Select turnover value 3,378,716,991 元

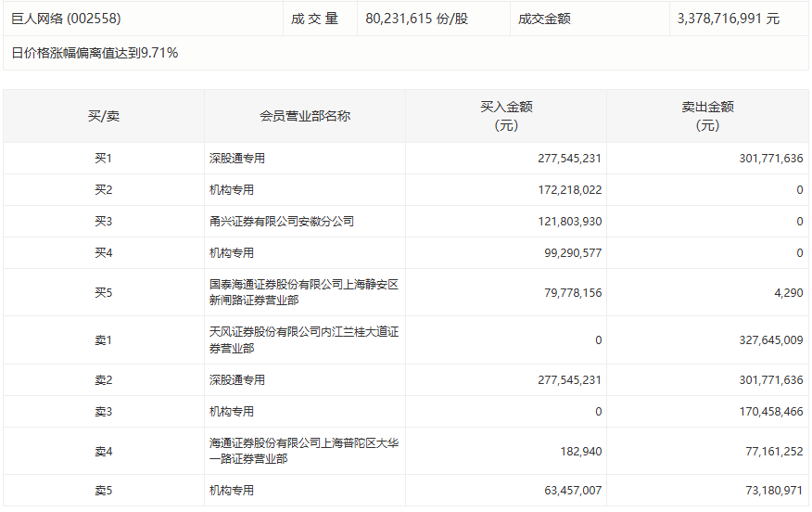(x=728, y=19)
